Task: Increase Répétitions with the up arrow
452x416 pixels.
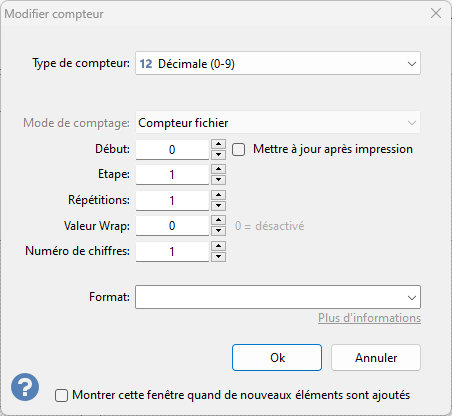Action: tap(218, 195)
